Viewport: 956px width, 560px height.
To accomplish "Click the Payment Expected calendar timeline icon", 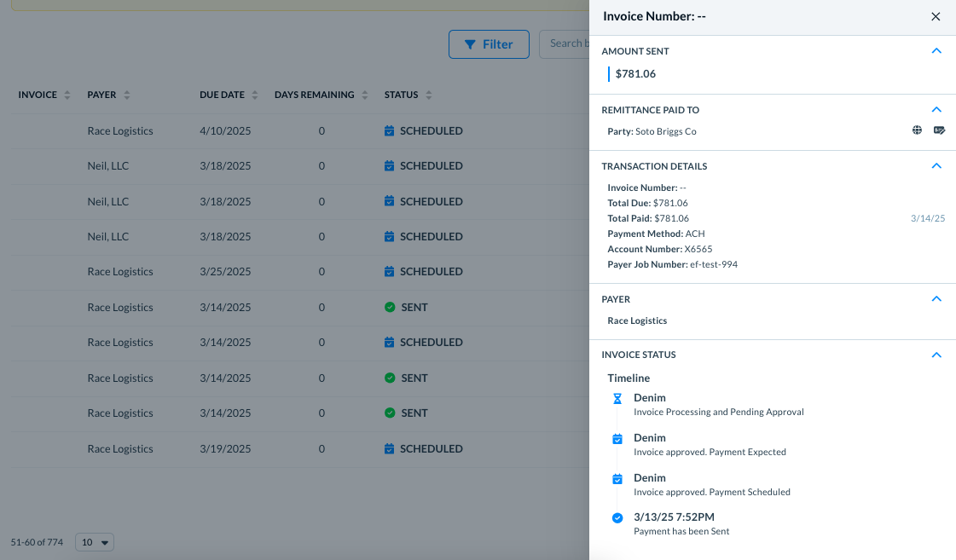I will click(x=617, y=439).
